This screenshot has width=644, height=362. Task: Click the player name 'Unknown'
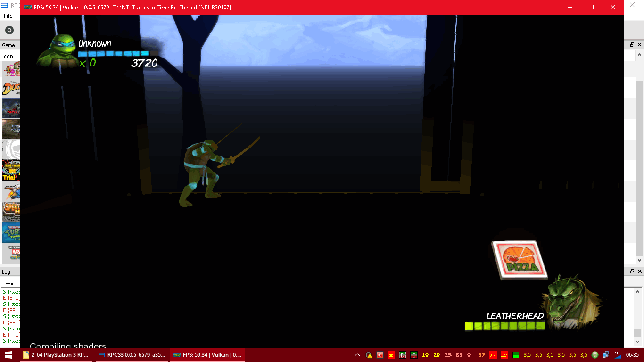pyautogui.click(x=95, y=43)
